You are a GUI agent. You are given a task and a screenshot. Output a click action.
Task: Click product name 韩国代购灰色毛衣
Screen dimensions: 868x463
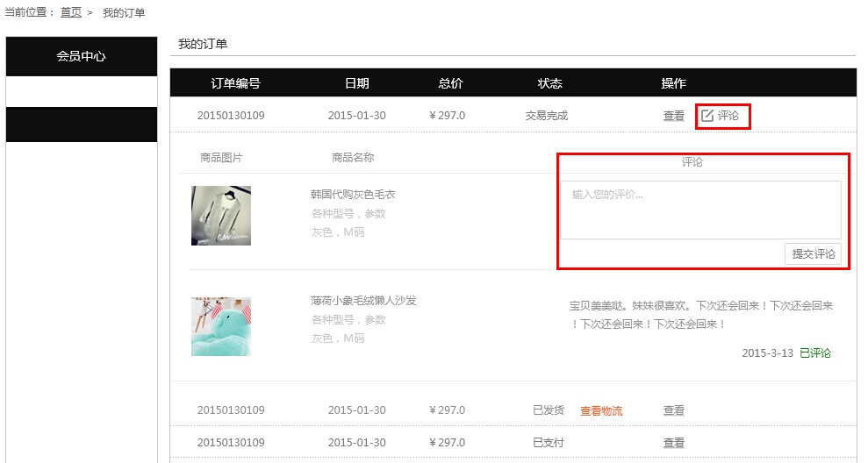[x=353, y=195]
